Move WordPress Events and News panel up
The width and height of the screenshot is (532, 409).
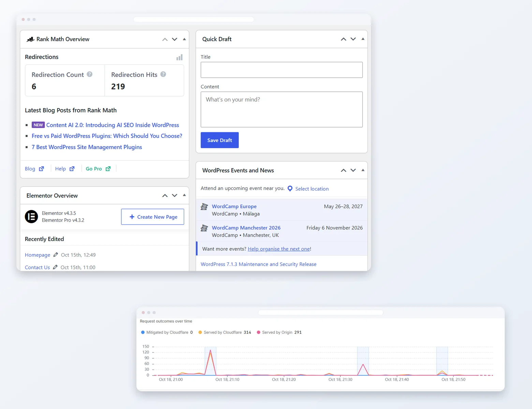(344, 170)
